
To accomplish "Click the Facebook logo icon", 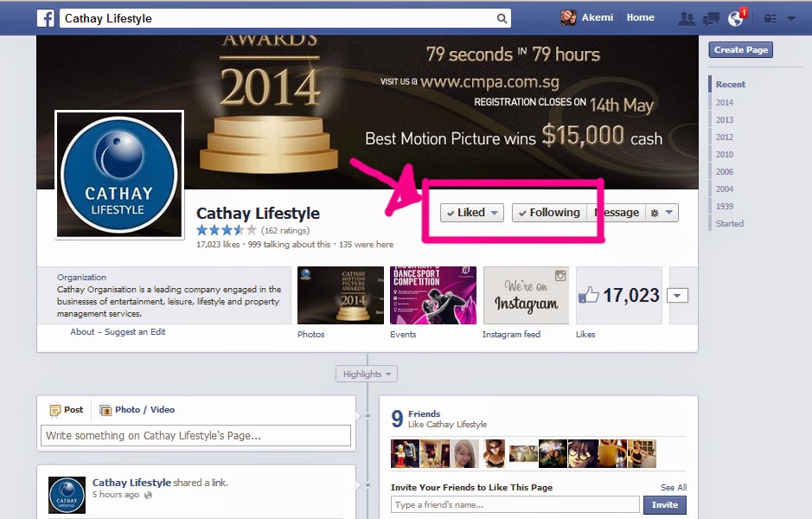I will tap(46, 18).
